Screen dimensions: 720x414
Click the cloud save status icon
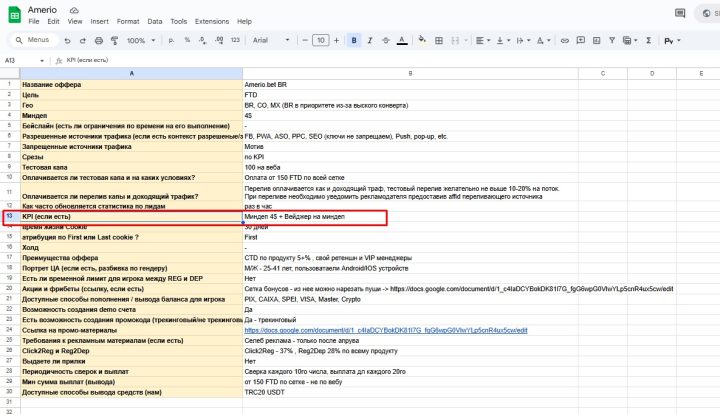point(74,10)
